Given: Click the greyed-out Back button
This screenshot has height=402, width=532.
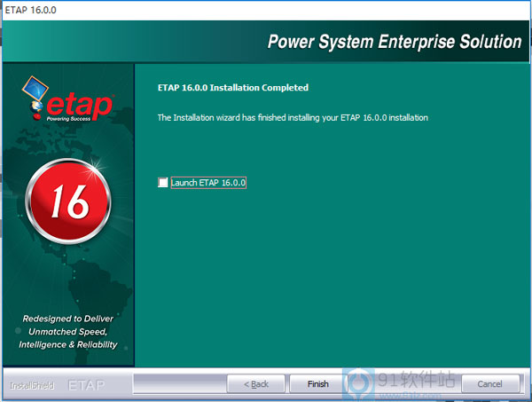Looking at the screenshot, I should pyautogui.click(x=256, y=384).
